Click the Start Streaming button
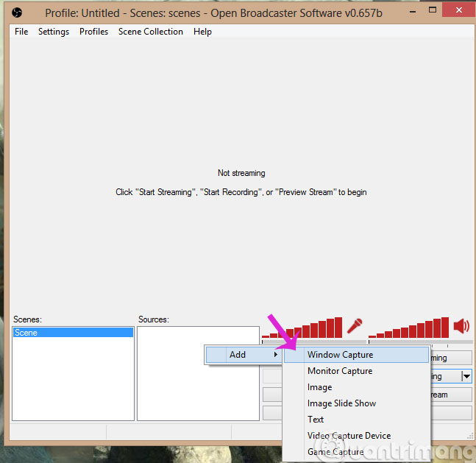The width and height of the screenshot is (476, 463). pos(451,358)
